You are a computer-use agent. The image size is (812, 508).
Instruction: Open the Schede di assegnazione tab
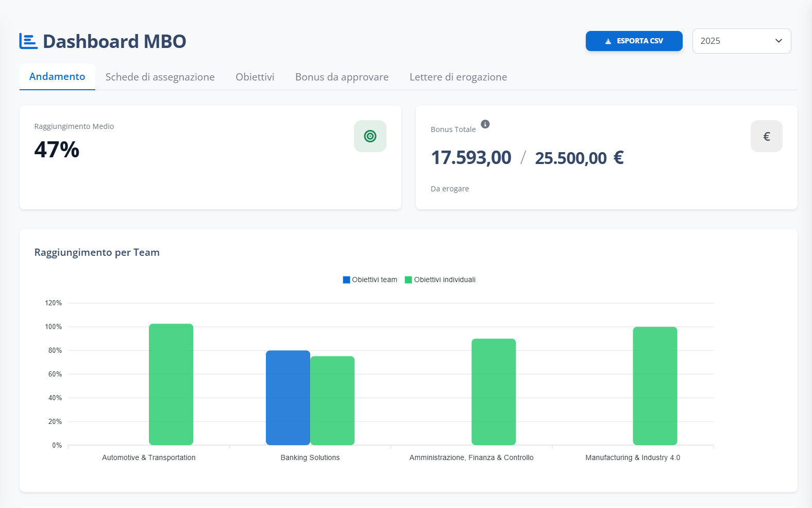coord(160,77)
